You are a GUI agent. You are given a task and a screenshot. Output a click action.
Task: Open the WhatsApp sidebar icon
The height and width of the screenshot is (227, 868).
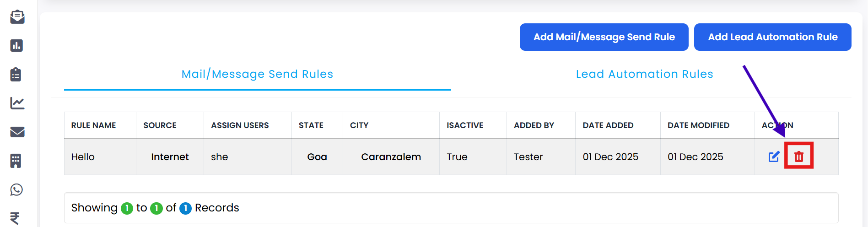(16, 189)
